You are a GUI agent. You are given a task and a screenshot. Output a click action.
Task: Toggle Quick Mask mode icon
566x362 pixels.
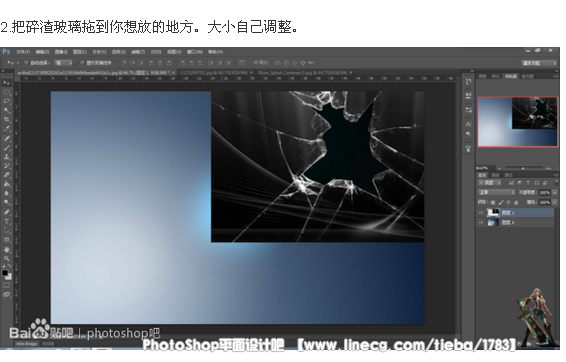point(6,285)
